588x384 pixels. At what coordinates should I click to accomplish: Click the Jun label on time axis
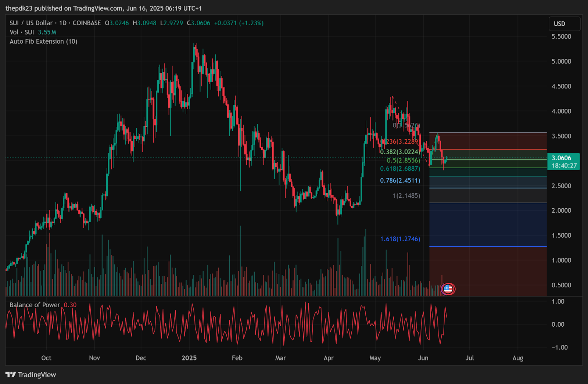pyautogui.click(x=423, y=358)
